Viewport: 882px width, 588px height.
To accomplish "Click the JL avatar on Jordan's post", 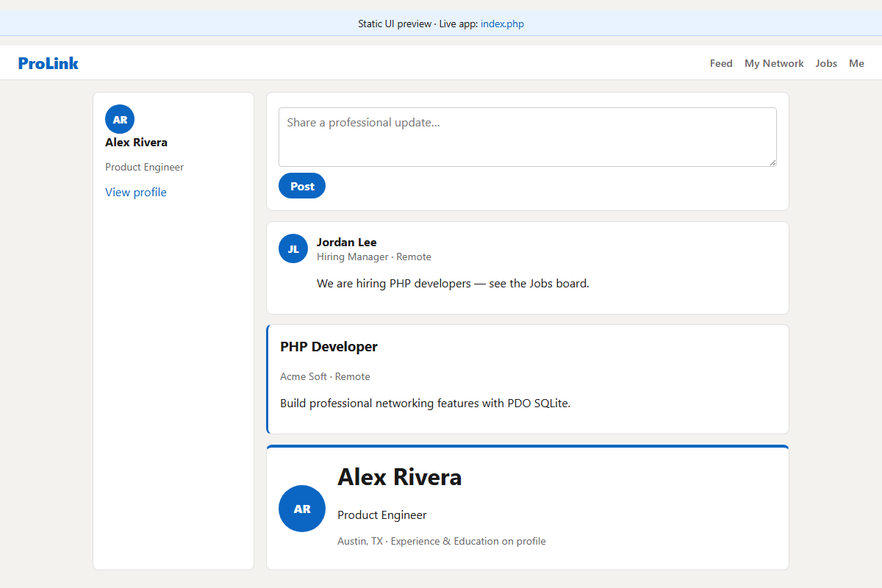I will coord(293,248).
